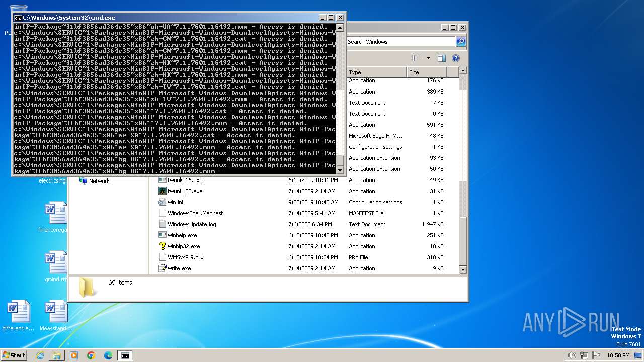
Task: Click the 9/23/2019 10:45 AM date cell
Action: (313, 202)
